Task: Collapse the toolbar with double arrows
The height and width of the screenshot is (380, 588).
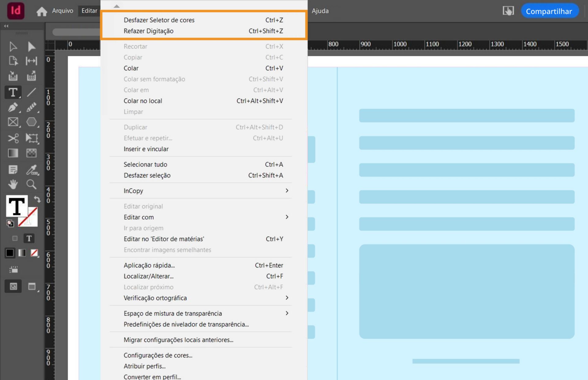Action: click(x=6, y=26)
